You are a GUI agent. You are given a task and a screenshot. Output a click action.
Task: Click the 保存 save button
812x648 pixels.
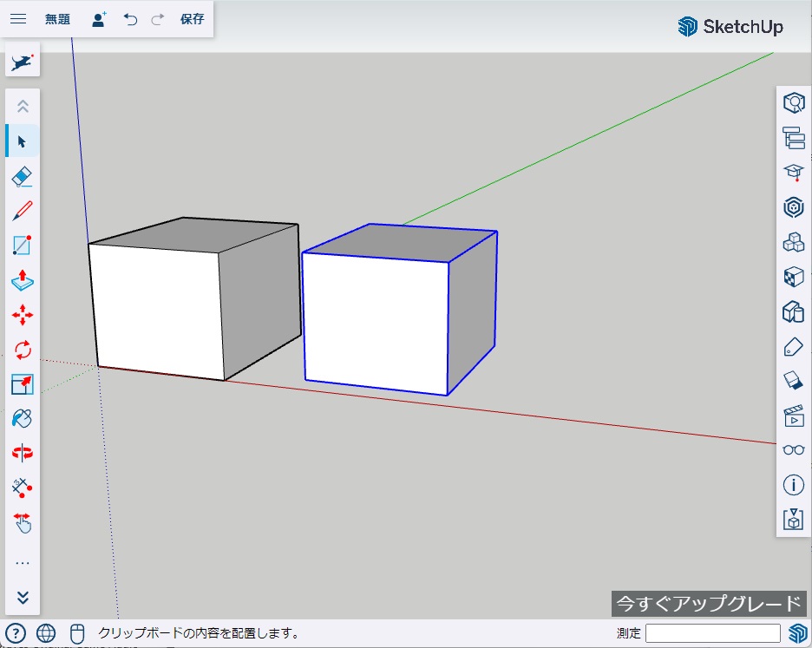(193, 19)
